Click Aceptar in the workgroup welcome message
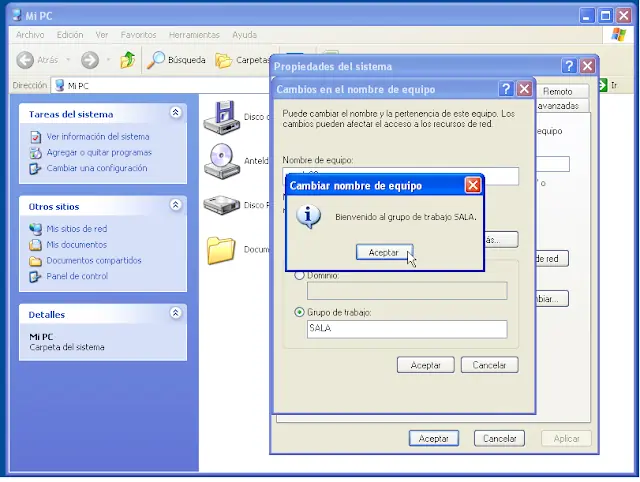 click(x=384, y=252)
